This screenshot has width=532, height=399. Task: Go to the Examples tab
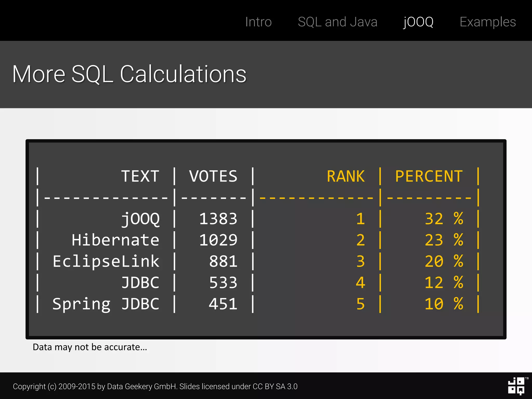488,22
